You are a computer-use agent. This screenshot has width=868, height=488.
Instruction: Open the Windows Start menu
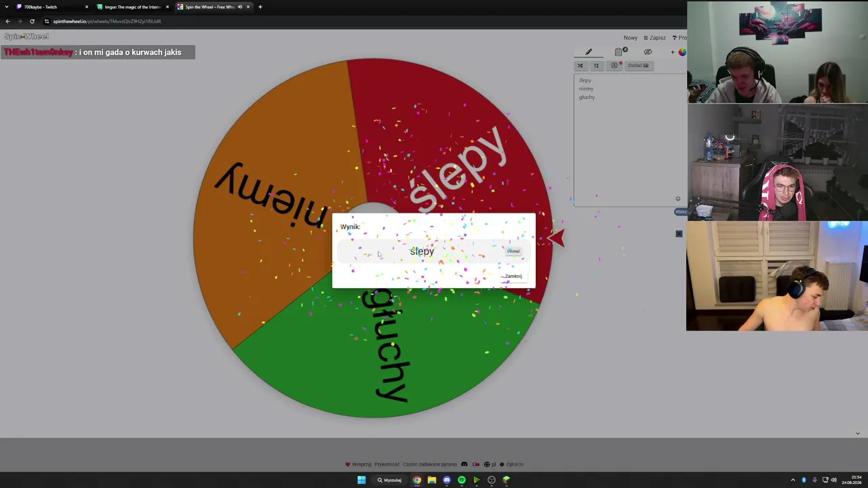tap(361, 480)
